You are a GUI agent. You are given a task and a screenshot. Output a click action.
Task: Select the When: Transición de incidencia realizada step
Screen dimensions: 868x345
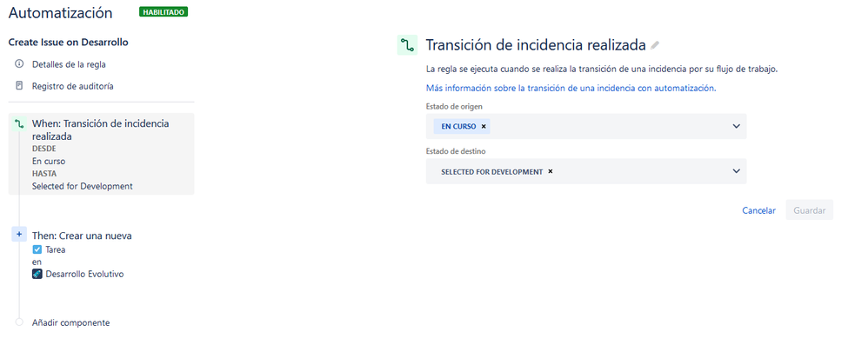[x=101, y=154]
